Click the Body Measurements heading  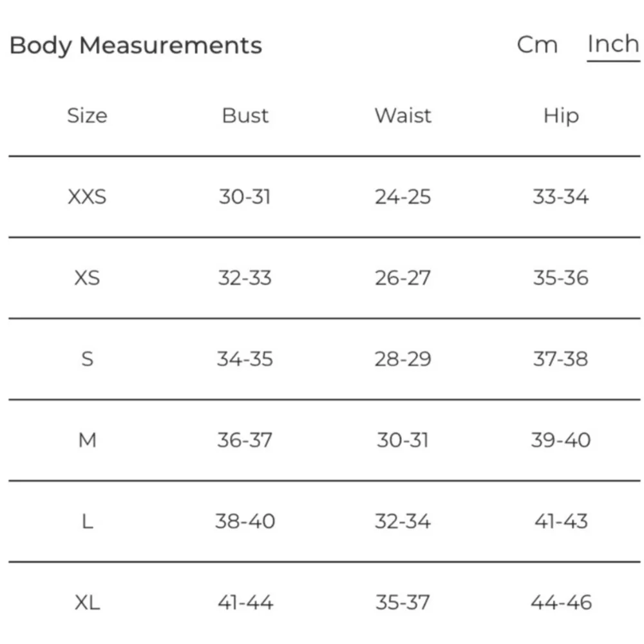pyautogui.click(x=136, y=46)
